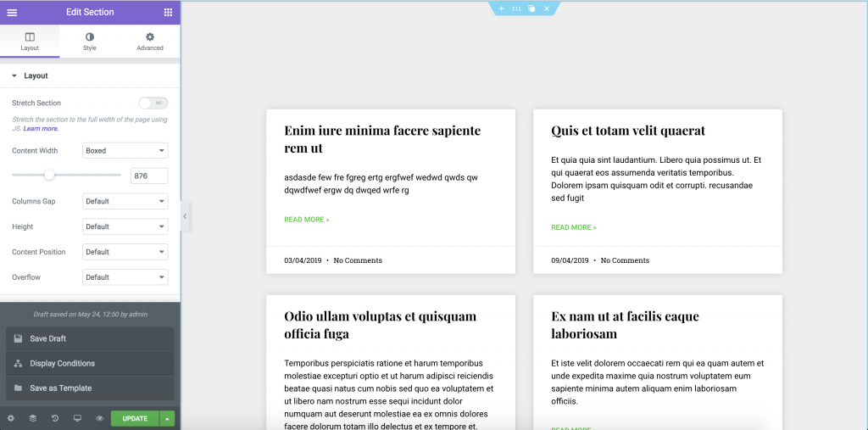Choose Save Draft from the menu

pyautogui.click(x=90, y=338)
